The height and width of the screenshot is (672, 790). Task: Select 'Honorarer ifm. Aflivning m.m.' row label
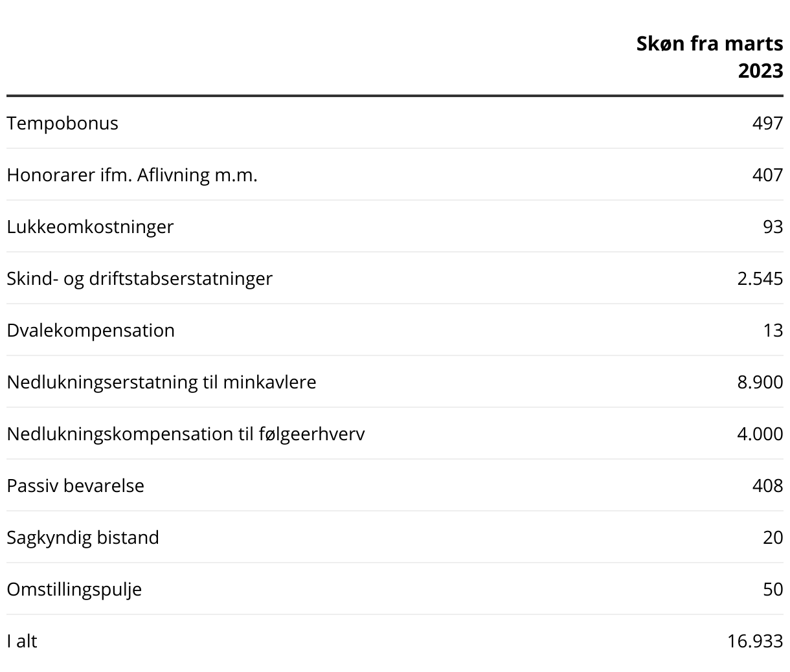coord(132,175)
